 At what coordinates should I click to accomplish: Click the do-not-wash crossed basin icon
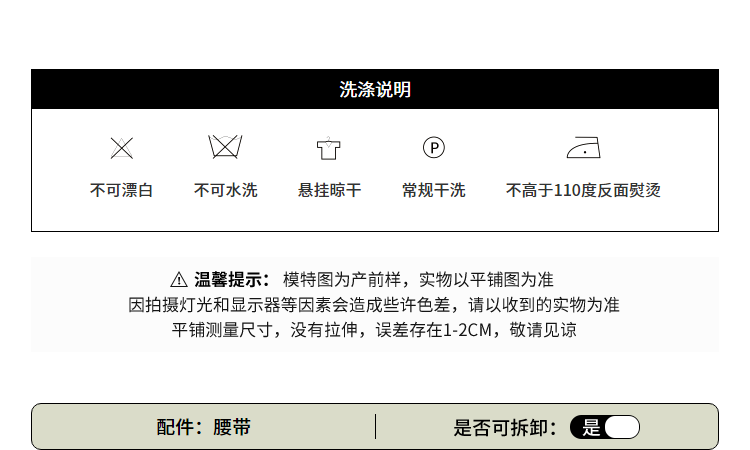225,148
